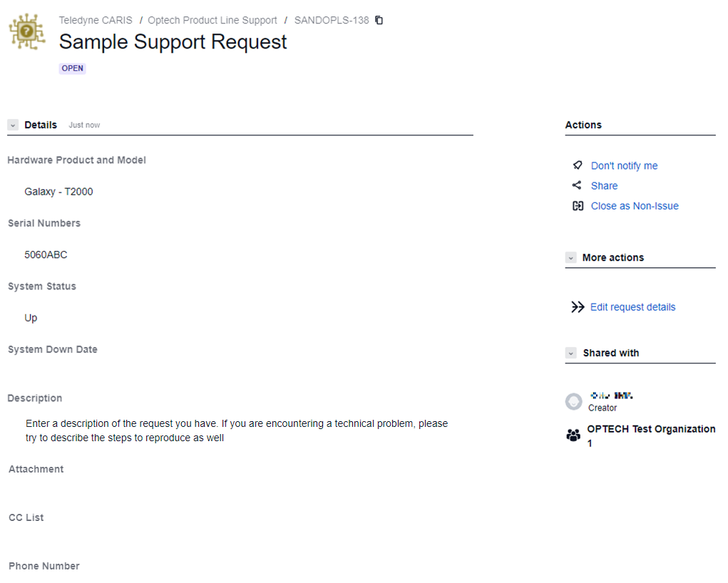This screenshot has width=728, height=583.
Task: Copy the issue key with clipboard icon
Action: coord(379,20)
